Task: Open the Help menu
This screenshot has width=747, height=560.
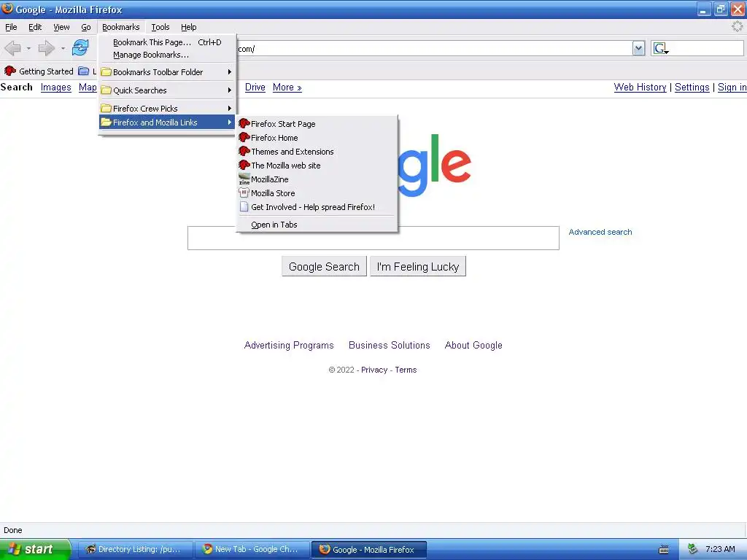Action: coord(189,27)
